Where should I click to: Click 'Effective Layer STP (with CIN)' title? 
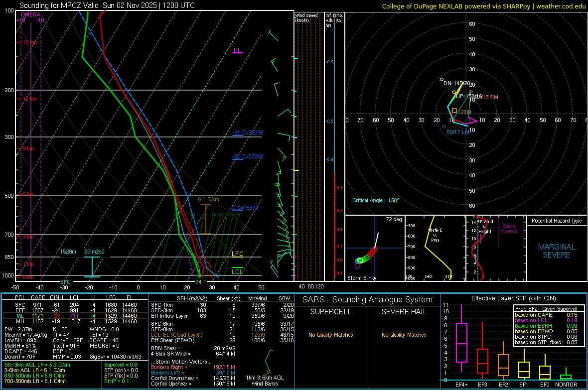[x=513, y=298]
